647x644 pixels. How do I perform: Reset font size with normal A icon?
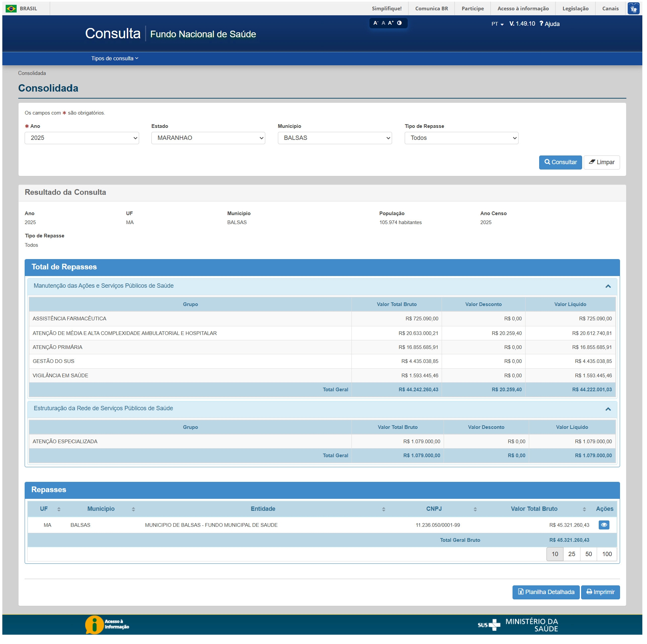pos(383,23)
